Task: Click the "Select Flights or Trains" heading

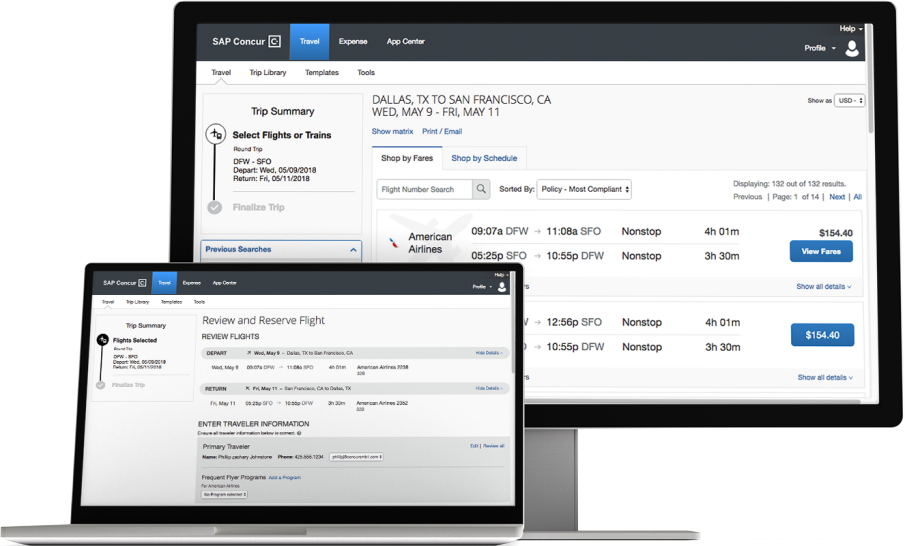Action: coord(282,135)
